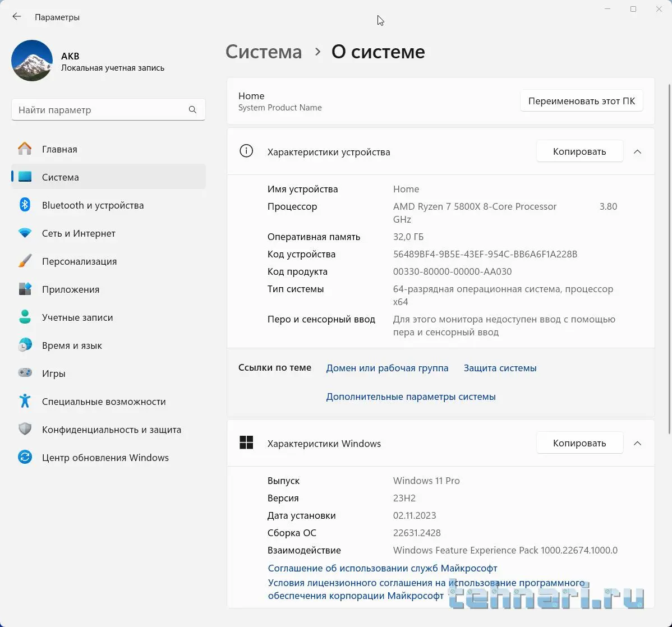Copy device specs with Копировать button
The image size is (672, 627).
pos(579,151)
